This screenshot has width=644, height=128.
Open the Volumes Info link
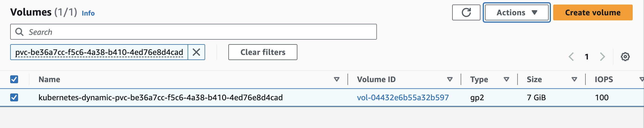[88, 13]
